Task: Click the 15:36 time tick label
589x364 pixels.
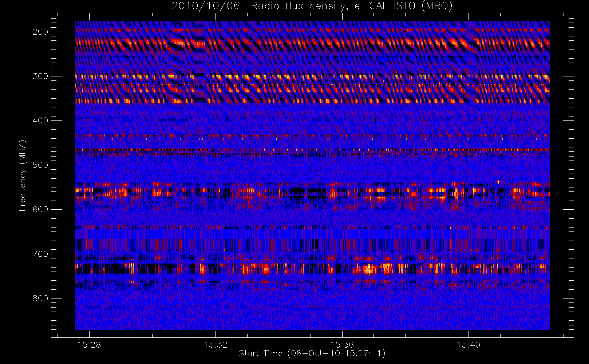Action: 342,345
